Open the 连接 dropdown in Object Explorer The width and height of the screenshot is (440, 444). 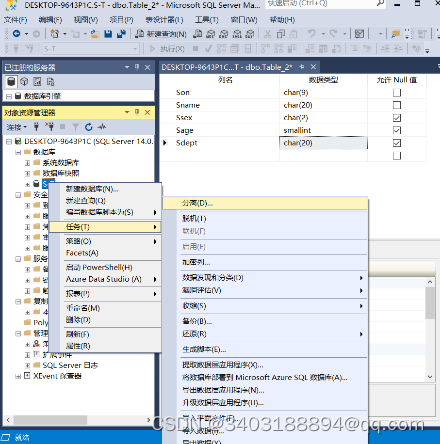17,127
